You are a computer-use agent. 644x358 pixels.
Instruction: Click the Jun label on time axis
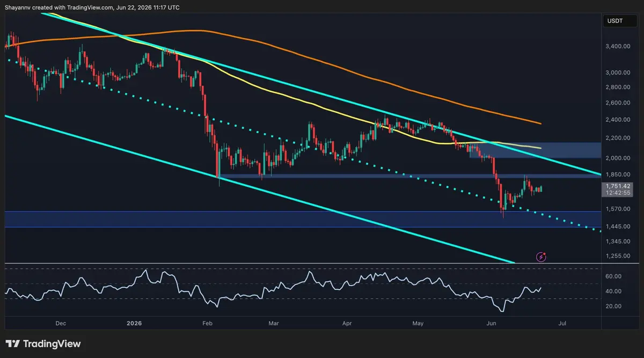[x=491, y=324]
